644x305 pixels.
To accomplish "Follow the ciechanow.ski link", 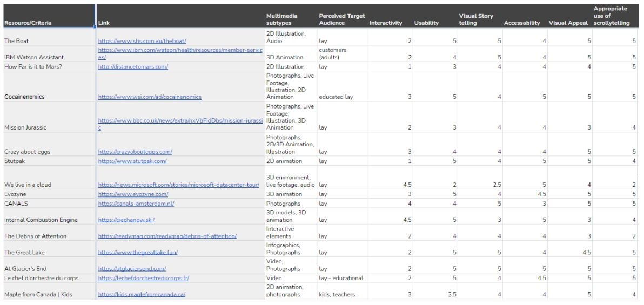I will 126,220.
